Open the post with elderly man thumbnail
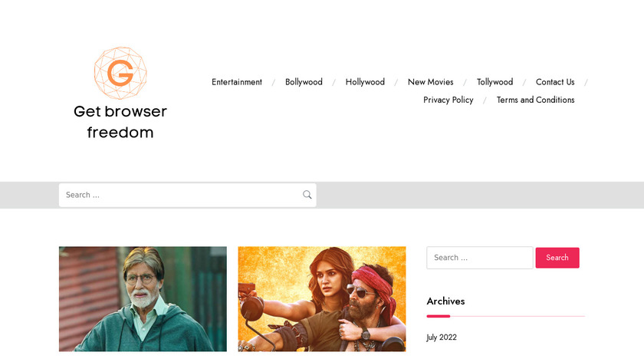Screen dimensions: 644x362 (x=143, y=298)
